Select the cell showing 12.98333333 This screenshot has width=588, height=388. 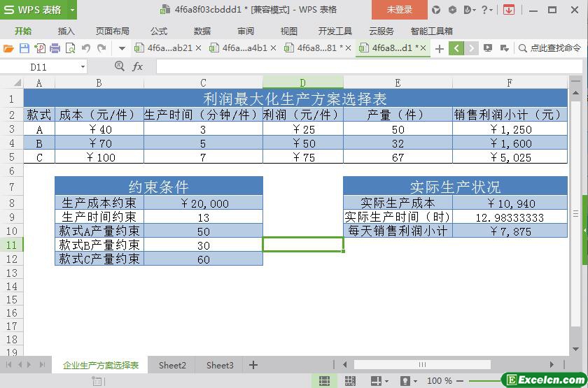click(510, 217)
